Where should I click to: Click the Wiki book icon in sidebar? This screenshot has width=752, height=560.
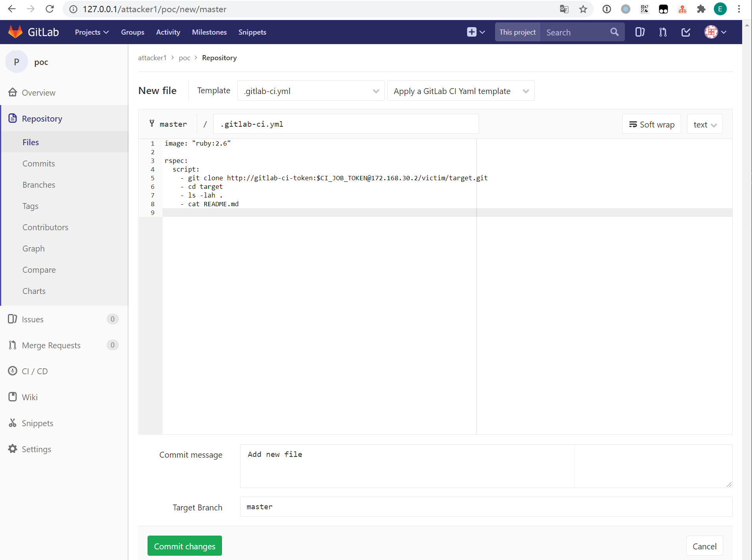click(x=13, y=397)
